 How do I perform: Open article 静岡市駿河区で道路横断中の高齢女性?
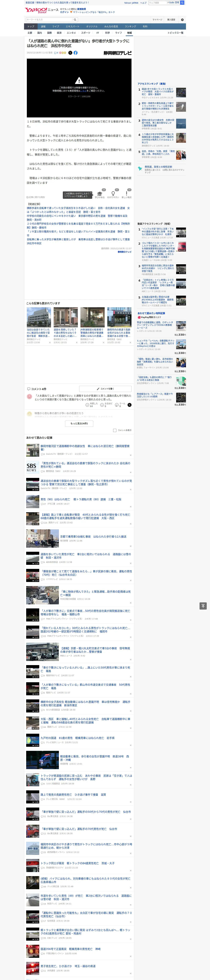click(x=85, y=448)
